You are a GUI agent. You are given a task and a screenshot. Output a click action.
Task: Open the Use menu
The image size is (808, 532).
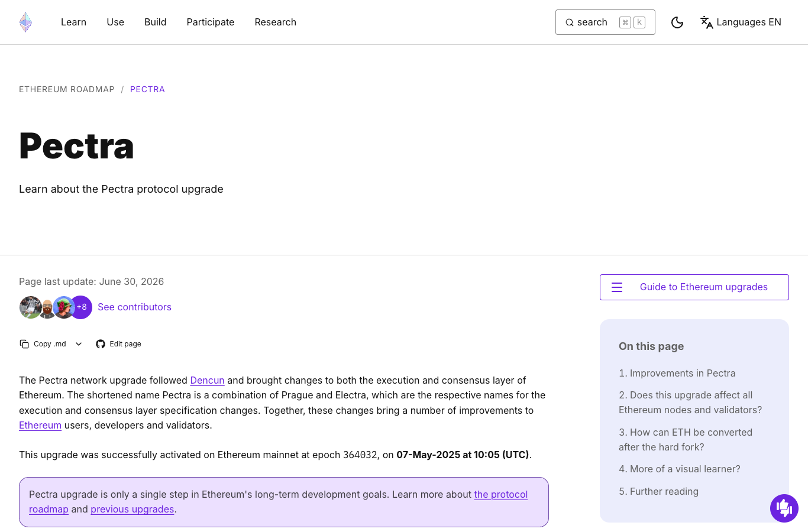click(115, 22)
